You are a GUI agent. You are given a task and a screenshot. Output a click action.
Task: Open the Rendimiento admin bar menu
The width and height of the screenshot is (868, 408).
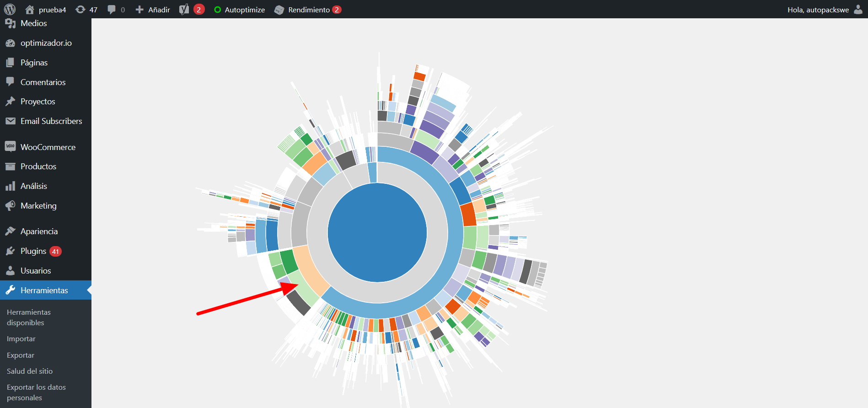point(309,10)
